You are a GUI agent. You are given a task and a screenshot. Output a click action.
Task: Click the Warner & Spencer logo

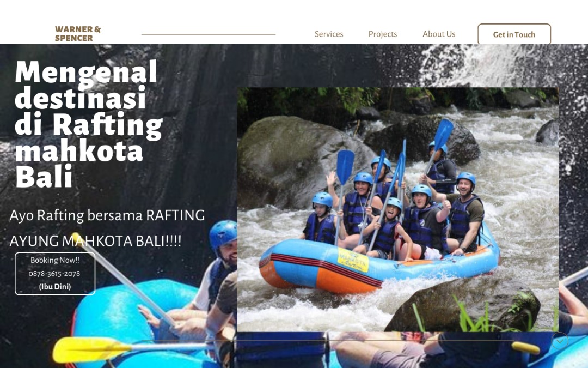(x=78, y=33)
